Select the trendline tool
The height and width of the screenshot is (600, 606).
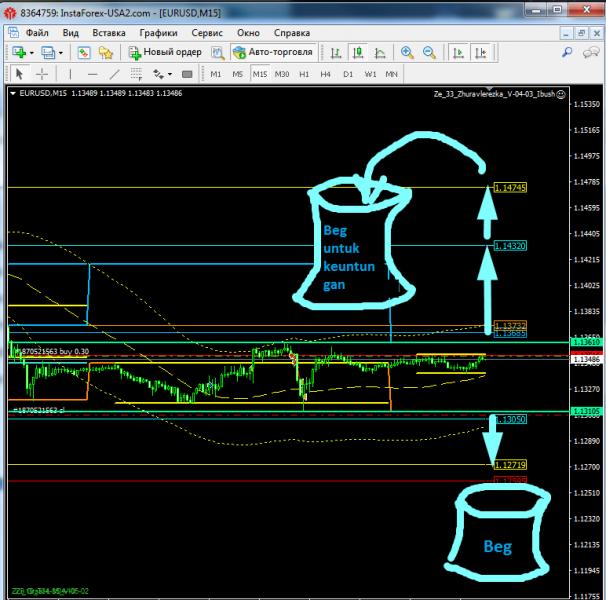click(114, 73)
